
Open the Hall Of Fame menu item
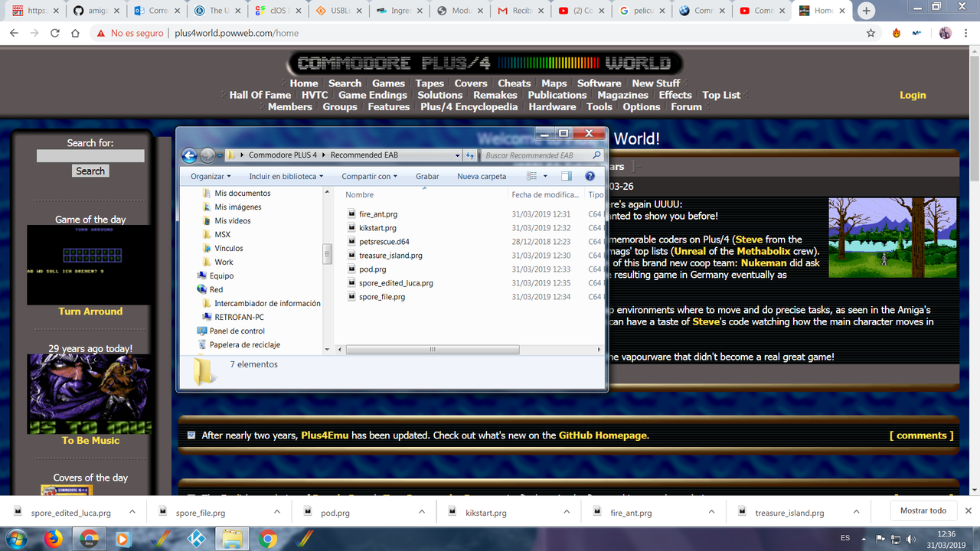tap(260, 95)
